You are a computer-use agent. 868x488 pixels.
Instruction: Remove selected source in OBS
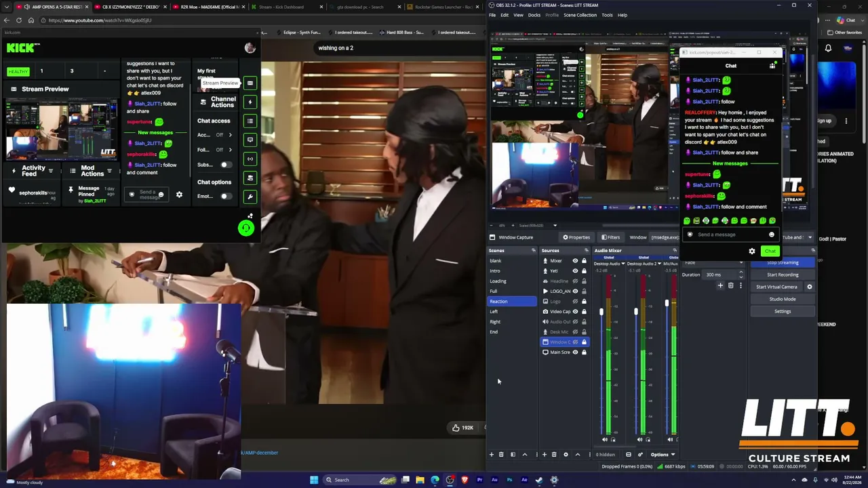point(554,455)
